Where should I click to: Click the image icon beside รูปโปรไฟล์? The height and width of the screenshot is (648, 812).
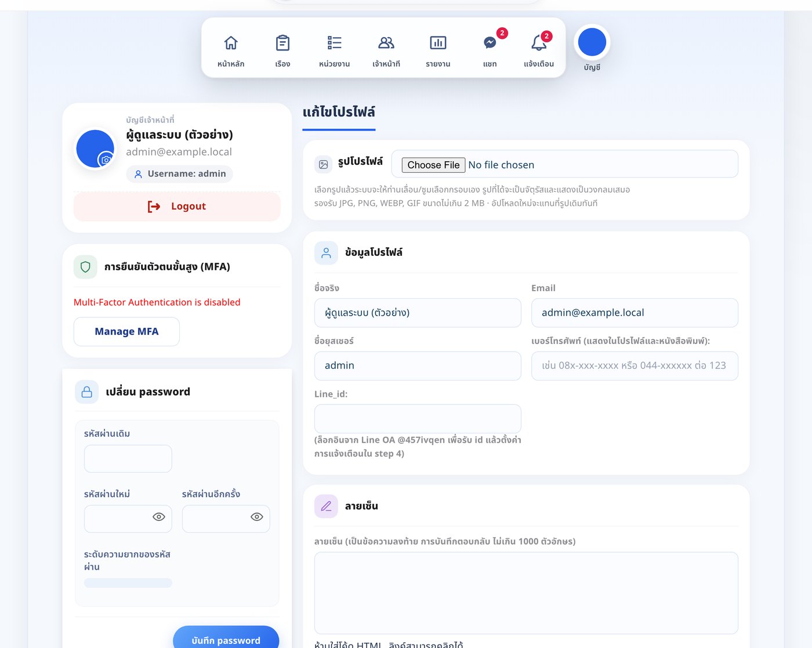(x=324, y=165)
